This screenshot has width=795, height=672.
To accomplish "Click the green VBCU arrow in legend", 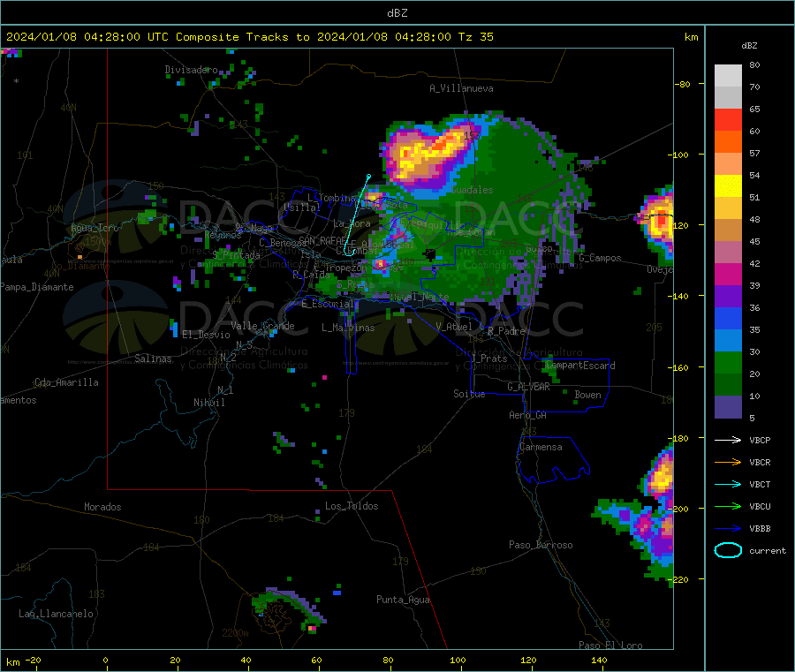I will point(728,506).
